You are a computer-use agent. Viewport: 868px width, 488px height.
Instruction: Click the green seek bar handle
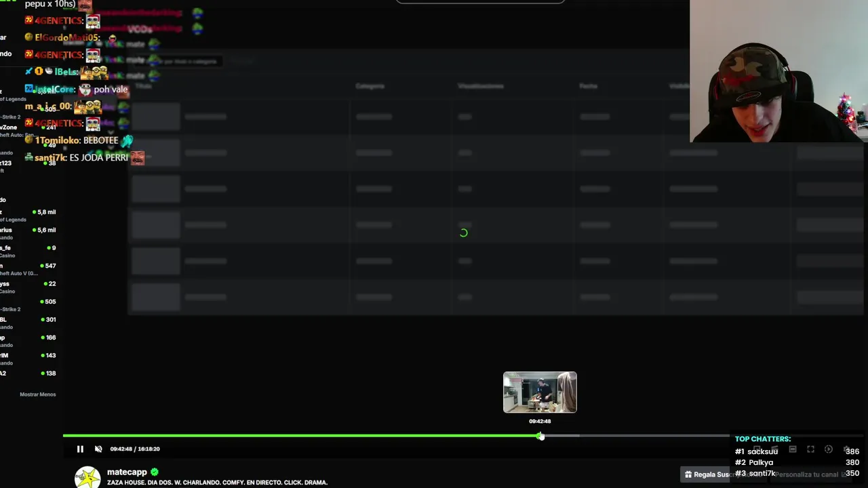coord(540,436)
